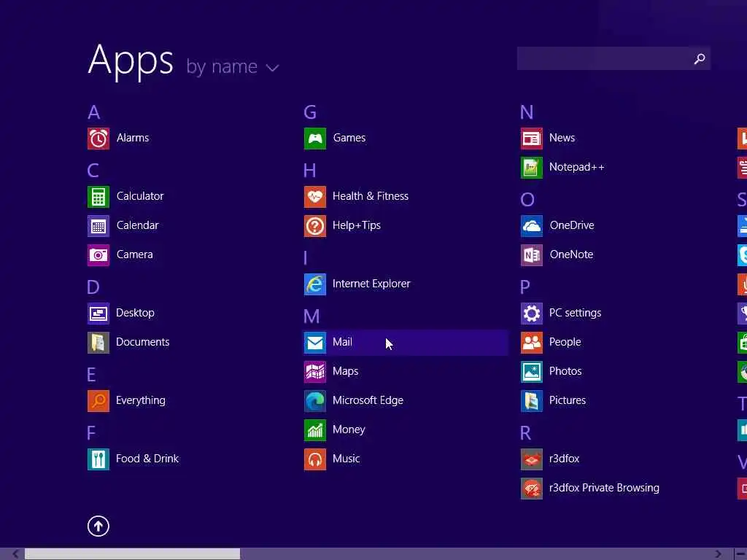Open the Alarms app icon

(x=98, y=139)
